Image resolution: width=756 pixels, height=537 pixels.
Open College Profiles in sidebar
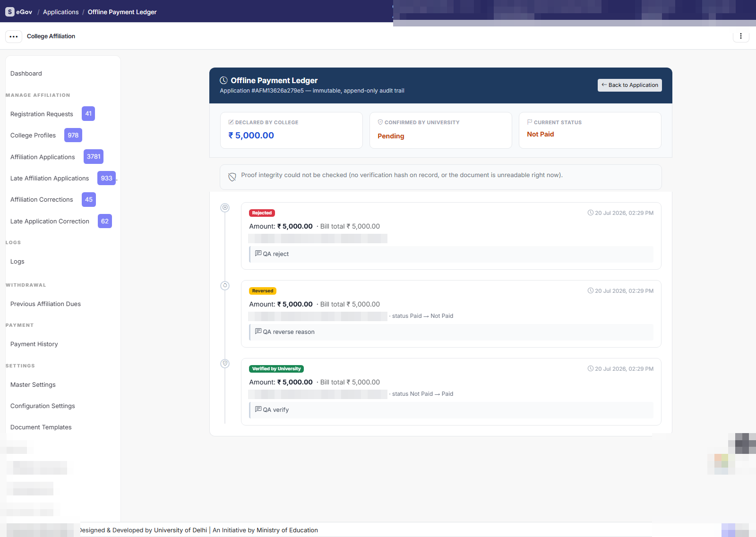(33, 136)
